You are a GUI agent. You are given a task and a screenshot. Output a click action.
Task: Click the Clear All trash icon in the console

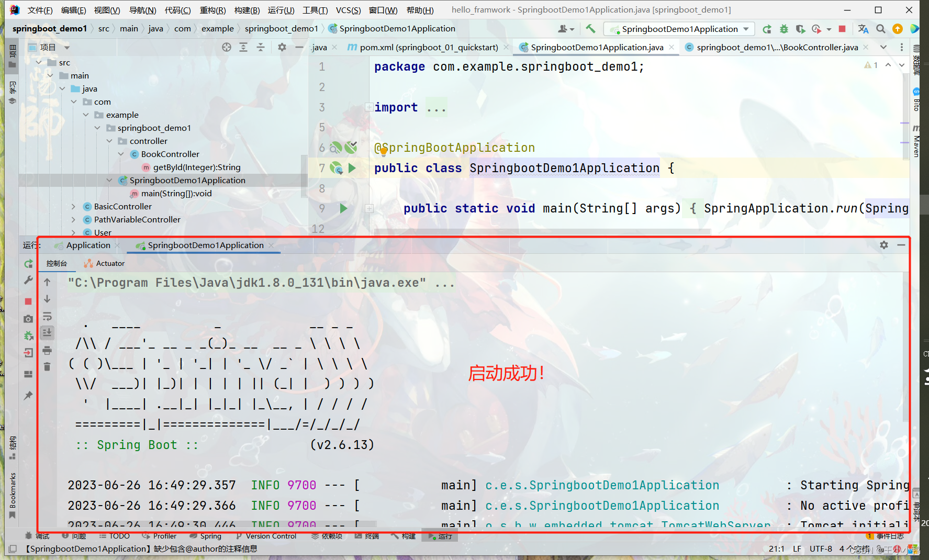coord(47,366)
